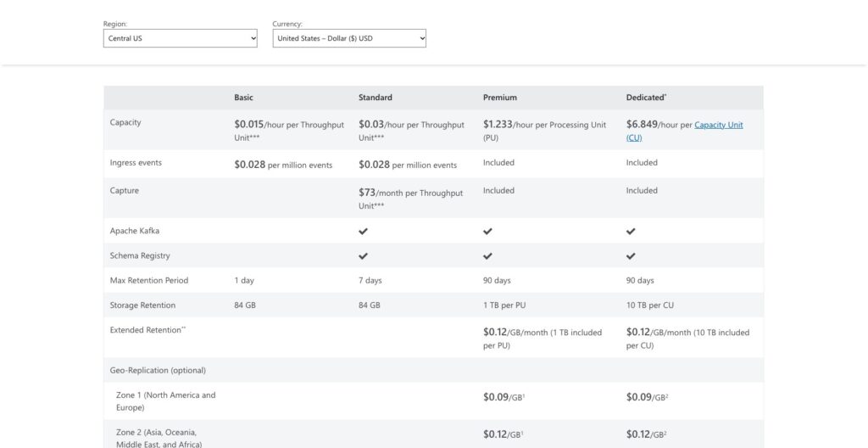Click the Schema Registry row label
This screenshot has height=448, width=868.
140,255
